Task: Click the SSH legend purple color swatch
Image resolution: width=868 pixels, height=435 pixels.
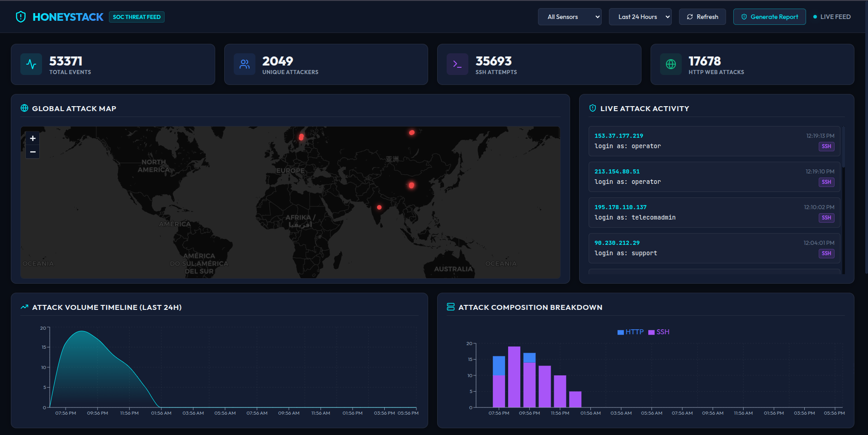Action: pos(651,332)
